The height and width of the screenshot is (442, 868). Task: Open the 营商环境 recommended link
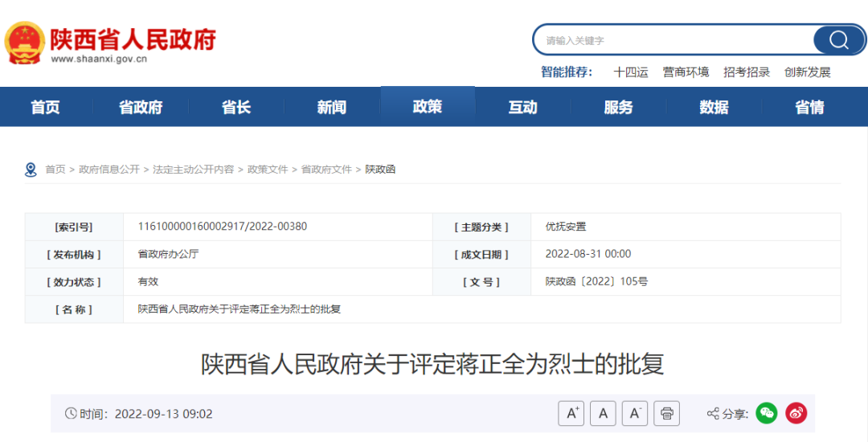point(686,72)
